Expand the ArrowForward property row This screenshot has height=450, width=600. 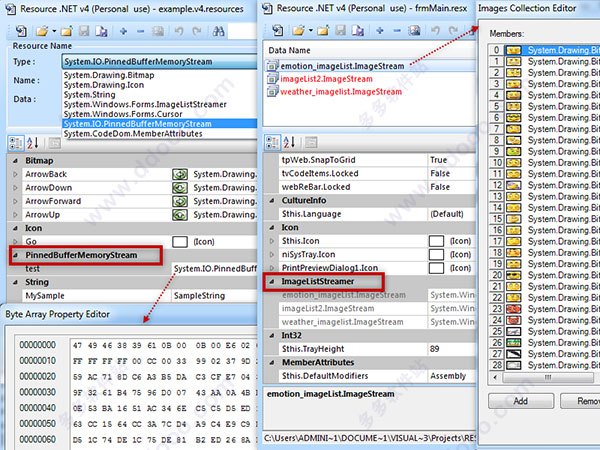click(x=15, y=201)
